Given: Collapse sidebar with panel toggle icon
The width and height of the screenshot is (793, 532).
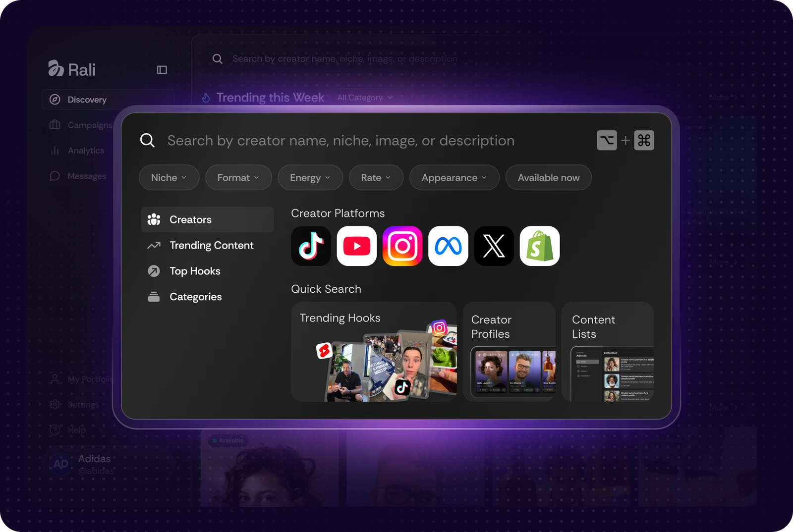Looking at the screenshot, I should click(x=162, y=70).
